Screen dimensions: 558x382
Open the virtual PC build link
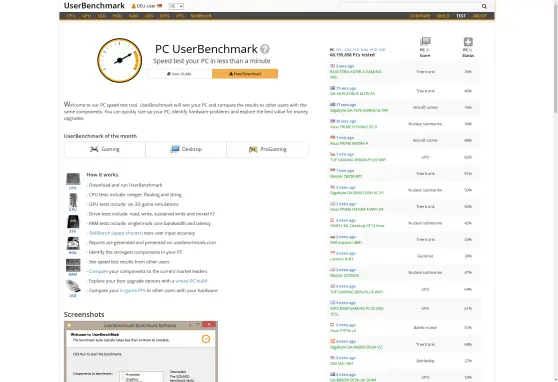191,281
